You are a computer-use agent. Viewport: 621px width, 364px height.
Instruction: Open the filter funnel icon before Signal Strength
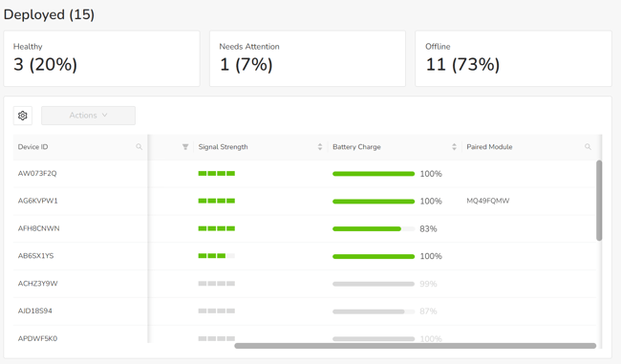tap(185, 147)
